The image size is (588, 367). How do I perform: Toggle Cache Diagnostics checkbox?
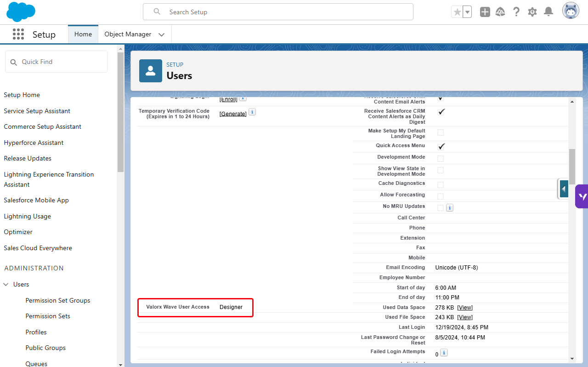(x=441, y=184)
